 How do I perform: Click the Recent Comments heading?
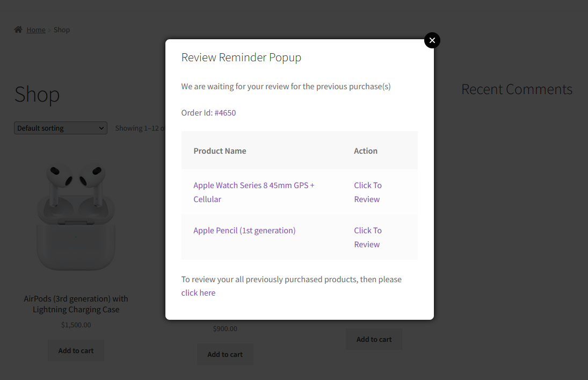coord(517,89)
